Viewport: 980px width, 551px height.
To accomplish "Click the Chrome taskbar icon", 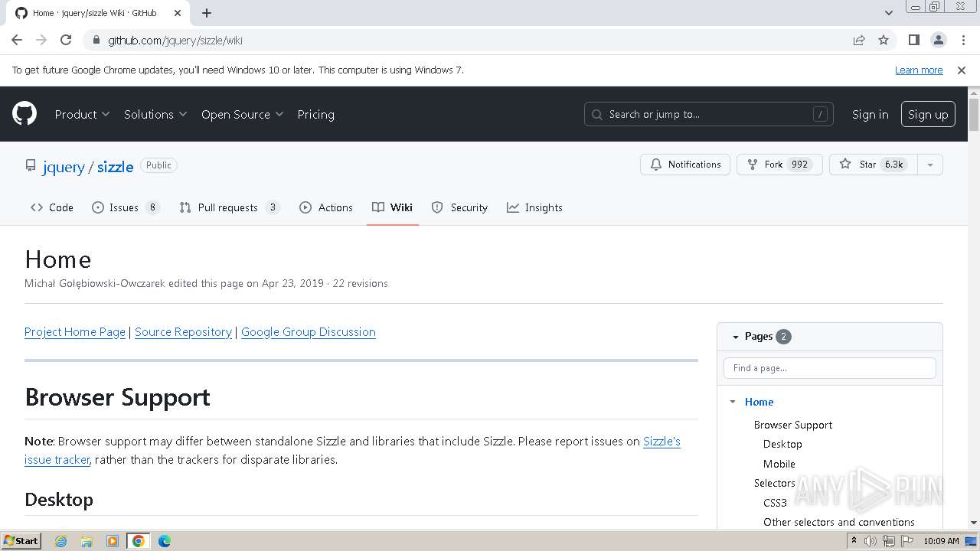I will (x=139, y=541).
